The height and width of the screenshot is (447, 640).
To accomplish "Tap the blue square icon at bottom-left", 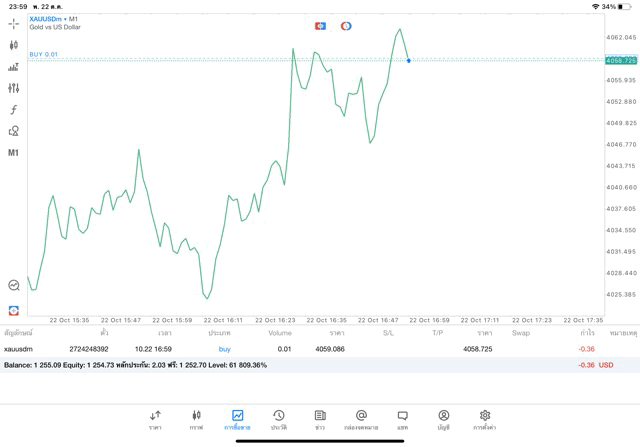I will [x=13, y=310].
